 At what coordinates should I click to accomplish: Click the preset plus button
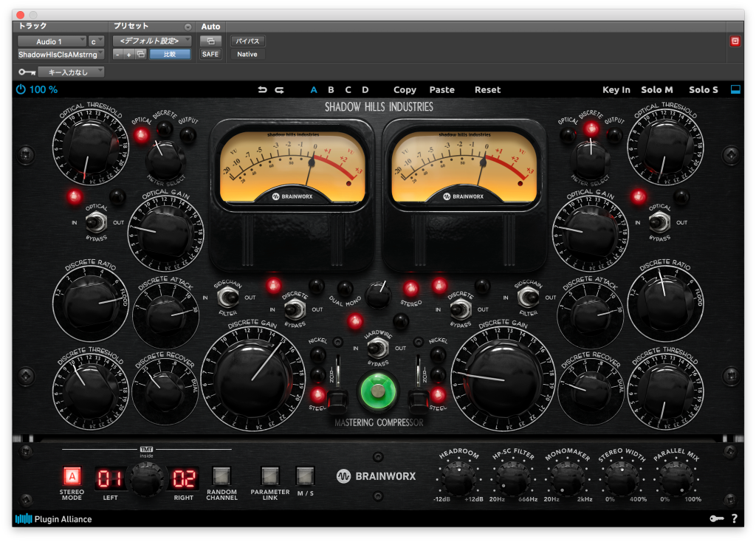128,55
